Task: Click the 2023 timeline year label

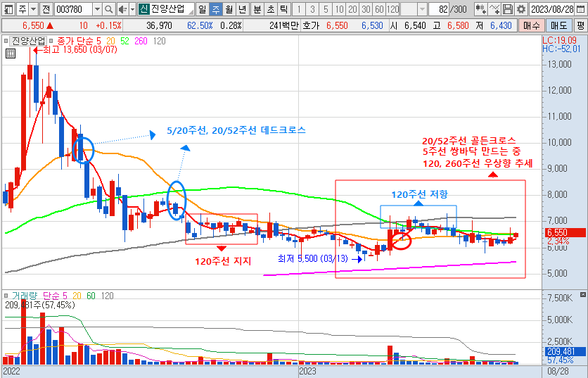Action: (x=307, y=371)
